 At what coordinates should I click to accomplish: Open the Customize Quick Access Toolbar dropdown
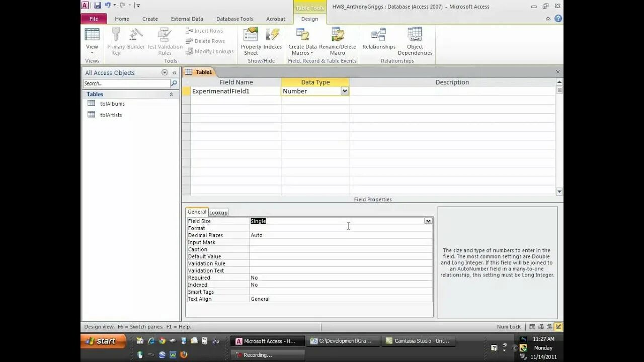138,6
